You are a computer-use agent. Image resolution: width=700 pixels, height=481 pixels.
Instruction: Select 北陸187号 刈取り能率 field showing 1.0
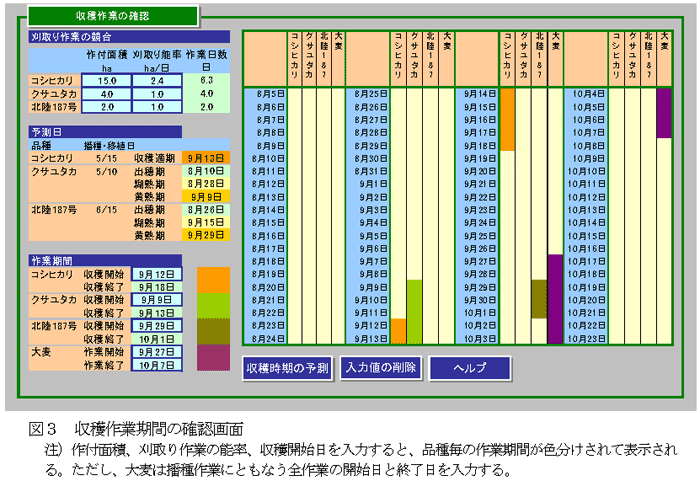pyautogui.click(x=157, y=107)
